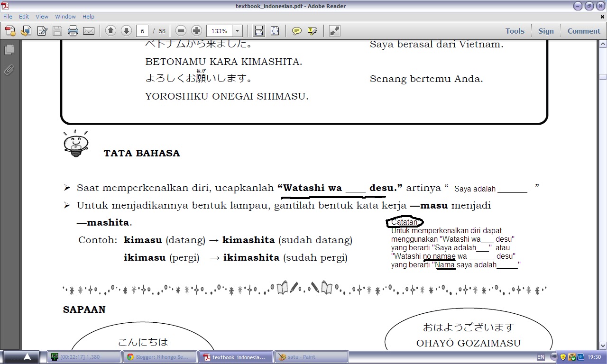Zoom in with the plus button
This screenshot has width=607, height=364.
click(x=196, y=31)
